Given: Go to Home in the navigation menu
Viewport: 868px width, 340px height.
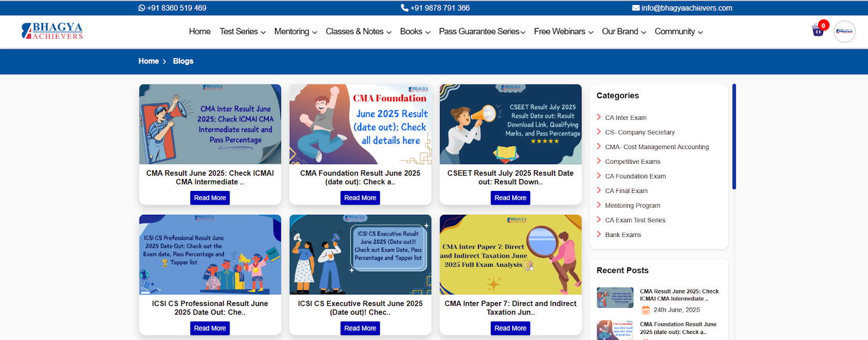Looking at the screenshot, I should 200,31.
